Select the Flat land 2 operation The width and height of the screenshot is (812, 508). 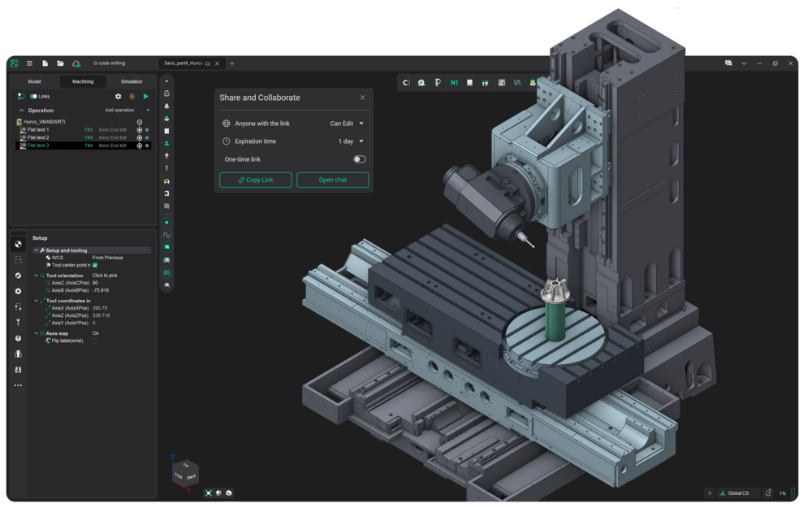[x=38, y=137]
